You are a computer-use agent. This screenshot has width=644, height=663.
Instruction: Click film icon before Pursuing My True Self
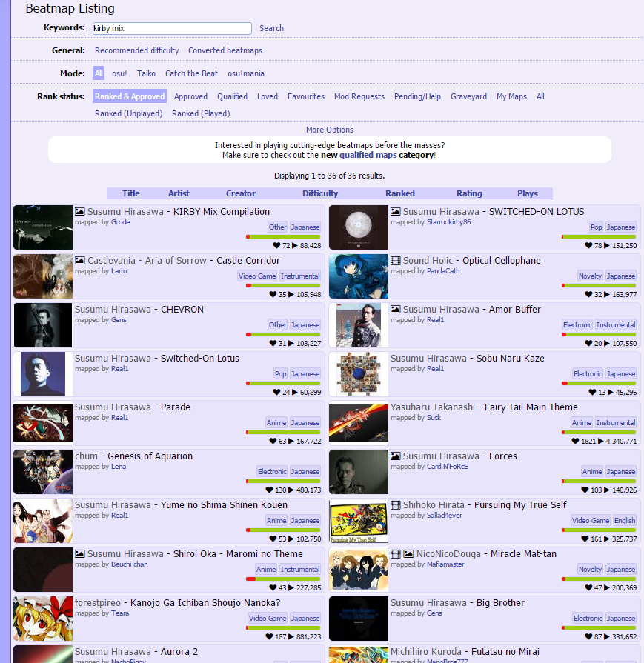tap(396, 505)
